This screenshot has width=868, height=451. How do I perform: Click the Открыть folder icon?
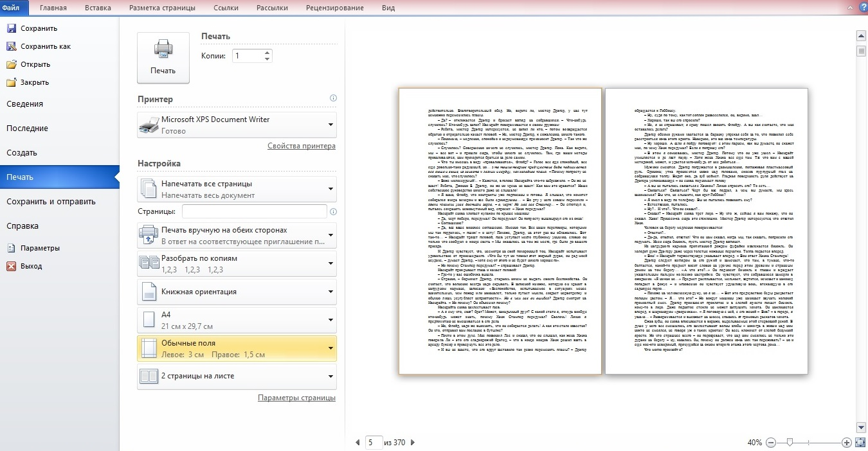11,64
